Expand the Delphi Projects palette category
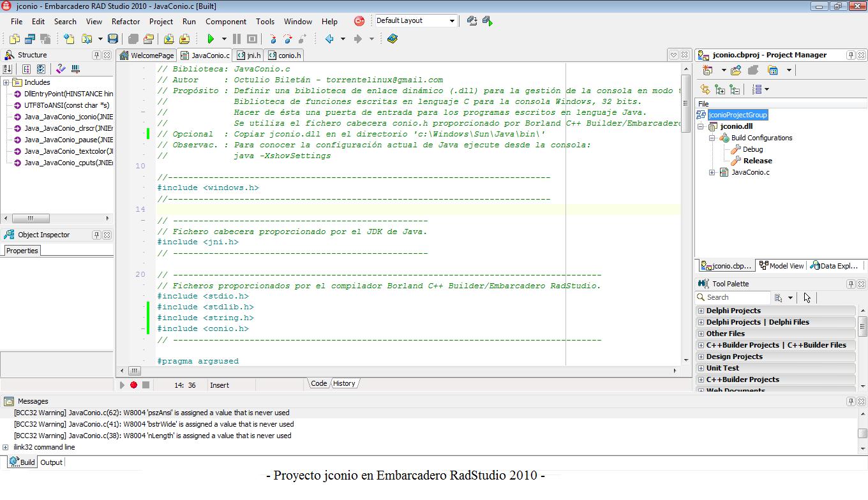This screenshot has width=868, height=500. pos(701,311)
